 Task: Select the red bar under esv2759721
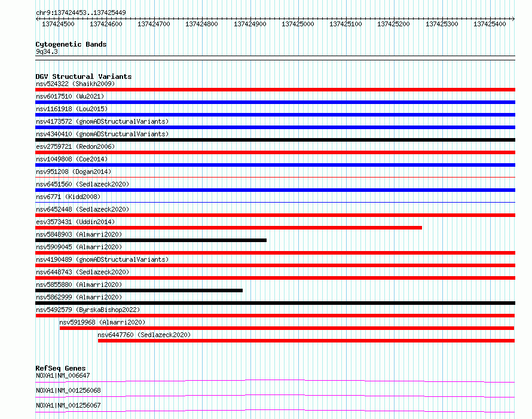click(x=275, y=152)
